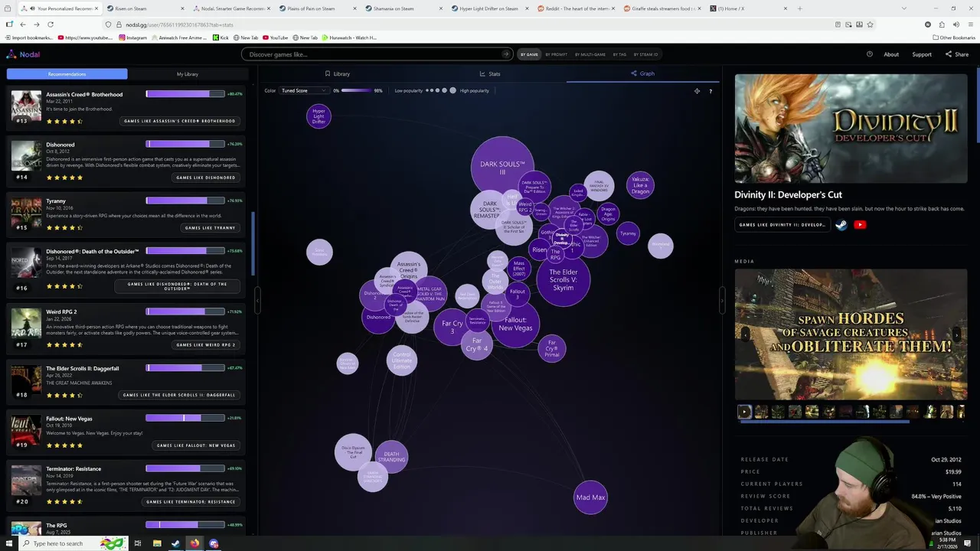This screenshot has width=980, height=551.
Task: Click the Mad Max graph node
Action: pyautogui.click(x=590, y=497)
